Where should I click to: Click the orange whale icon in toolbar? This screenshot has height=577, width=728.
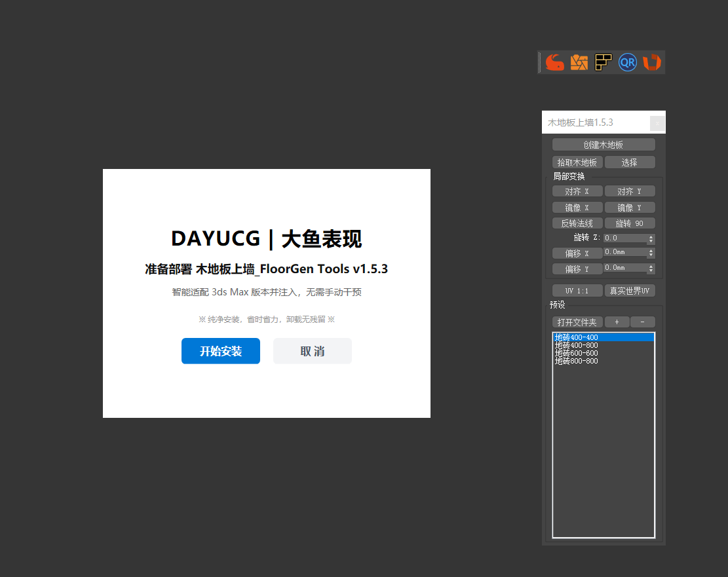pos(555,62)
